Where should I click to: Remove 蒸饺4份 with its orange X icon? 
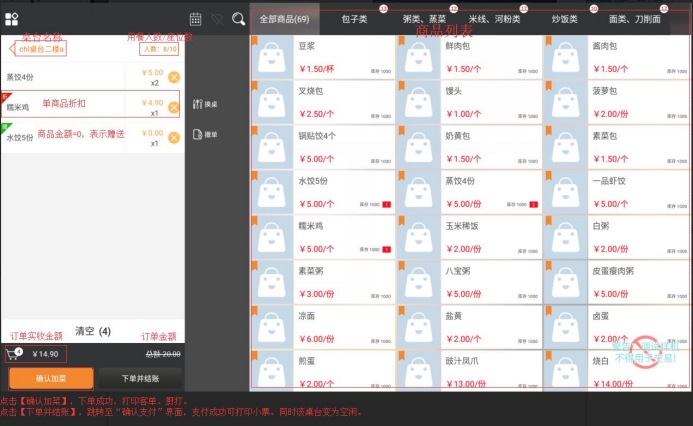[174, 77]
